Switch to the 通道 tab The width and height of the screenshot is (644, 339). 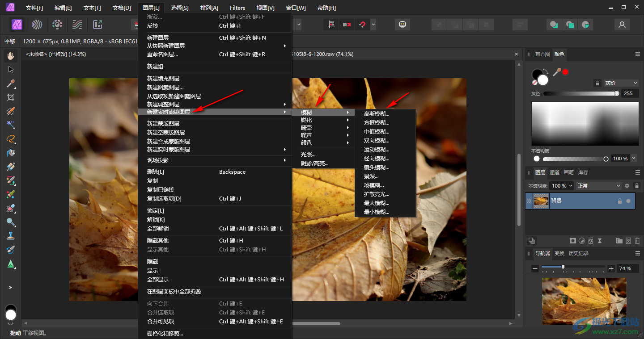pyautogui.click(x=554, y=172)
